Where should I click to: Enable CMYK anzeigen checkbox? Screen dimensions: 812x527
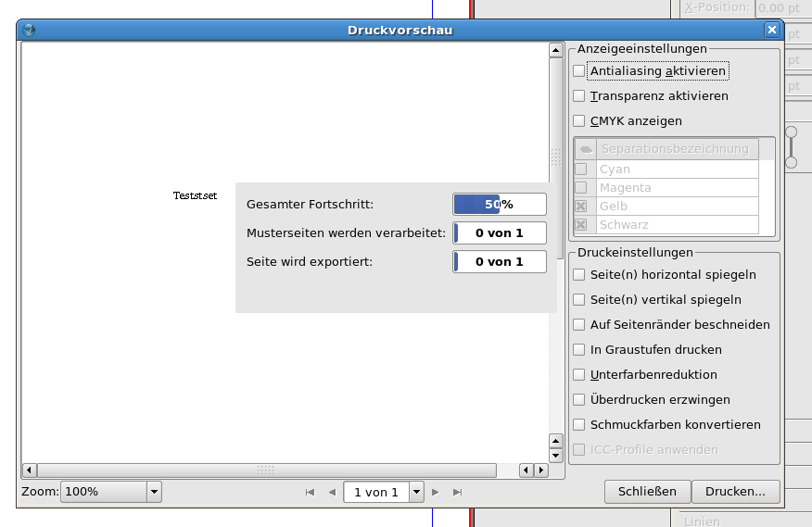tap(579, 121)
